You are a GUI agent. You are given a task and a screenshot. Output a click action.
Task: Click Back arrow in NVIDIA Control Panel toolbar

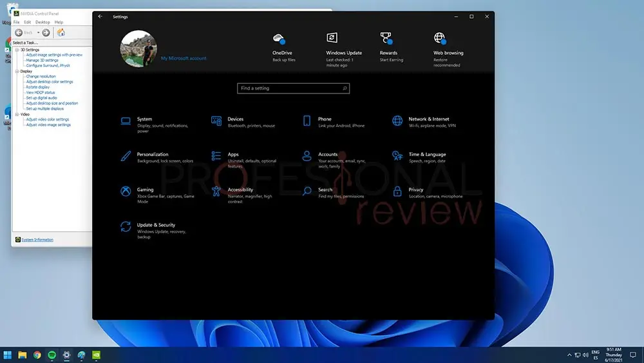click(19, 32)
